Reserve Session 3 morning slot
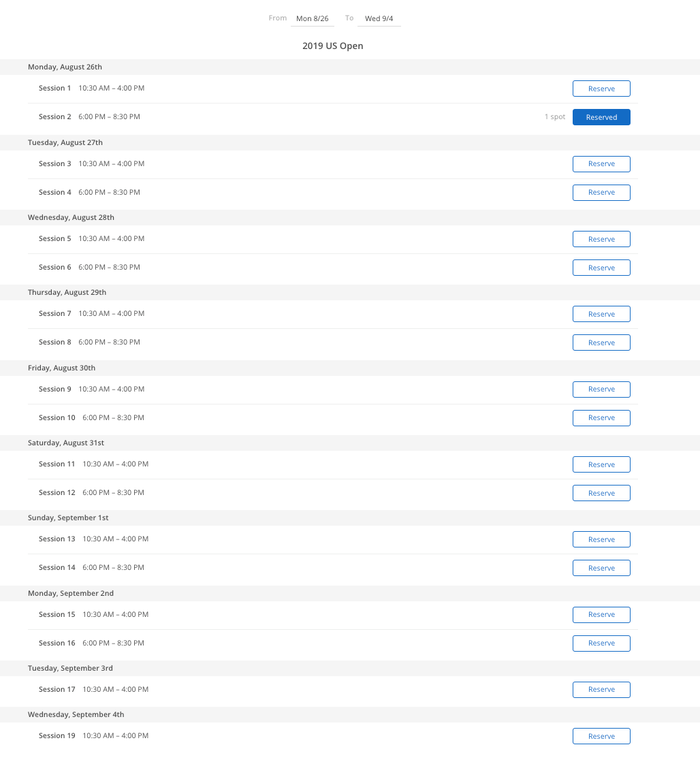Viewport: 700px width, 779px height. (x=601, y=164)
